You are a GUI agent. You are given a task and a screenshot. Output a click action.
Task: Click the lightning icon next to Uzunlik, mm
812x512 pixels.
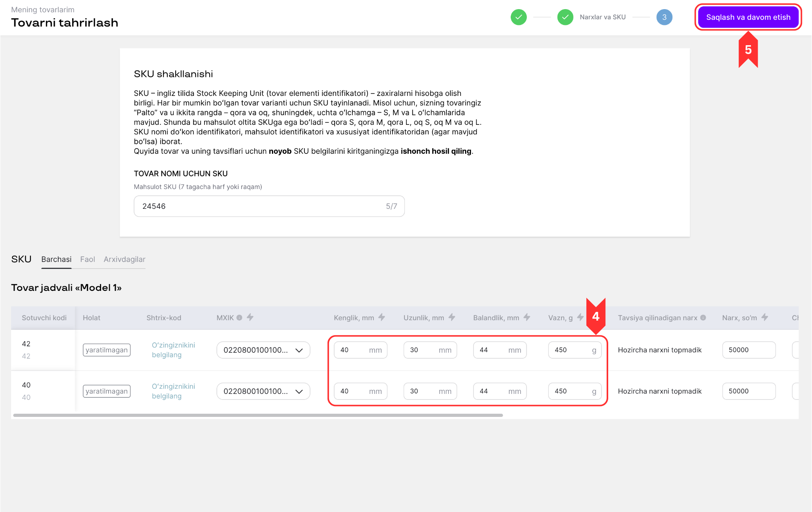pyautogui.click(x=452, y=317)
